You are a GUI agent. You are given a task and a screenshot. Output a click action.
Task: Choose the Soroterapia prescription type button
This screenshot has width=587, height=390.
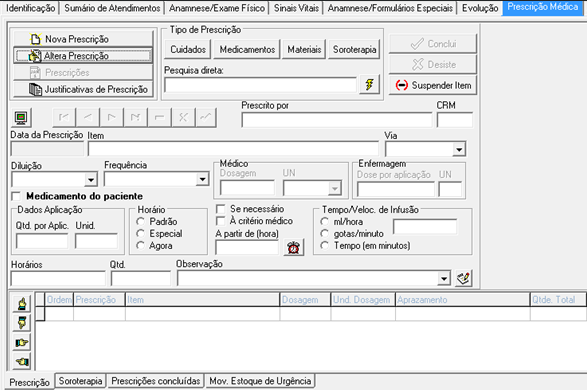coord(355,49)
